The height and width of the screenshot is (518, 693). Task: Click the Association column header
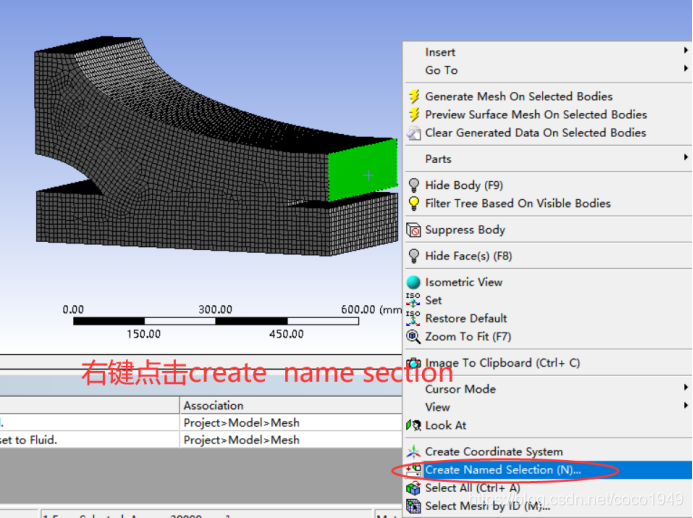[291, 405]
